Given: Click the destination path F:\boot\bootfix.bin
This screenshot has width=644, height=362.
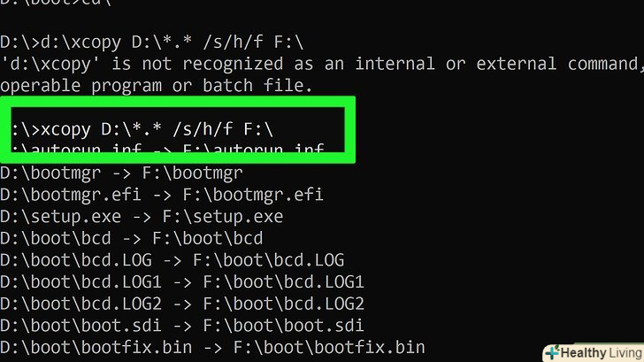Looking at the screenshot, I should (x=341, y=346).
